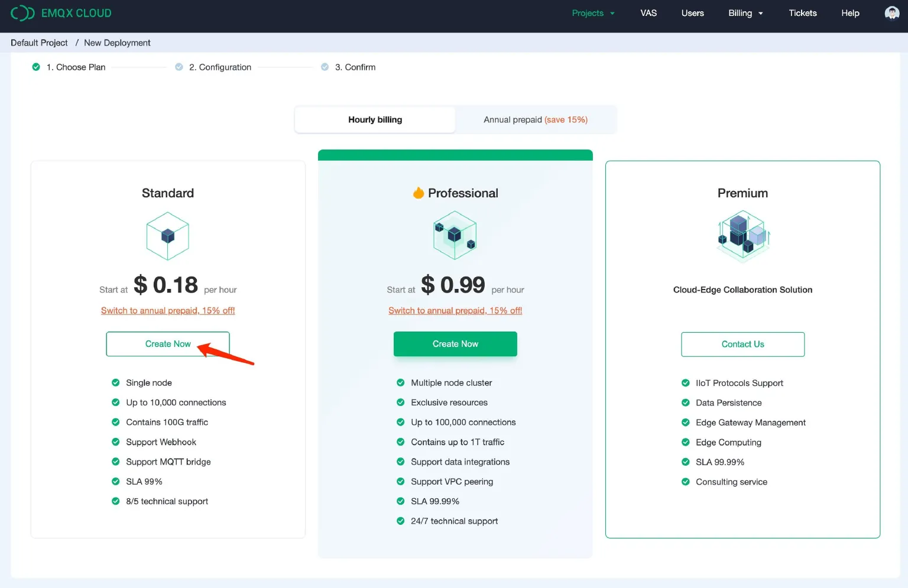908x588 pixels.
Task: Click the Professional plan cube cluster icon
Action: (455, 236)
